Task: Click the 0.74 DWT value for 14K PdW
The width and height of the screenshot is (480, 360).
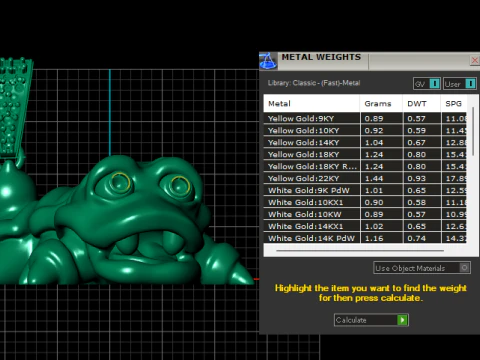Action: [x=417, y=238]
